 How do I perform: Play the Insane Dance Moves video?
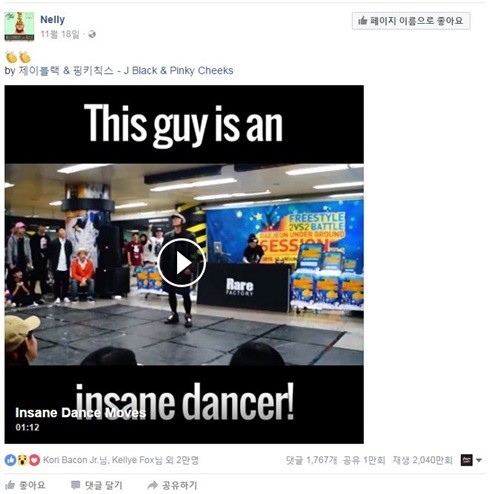coord(181,263)
